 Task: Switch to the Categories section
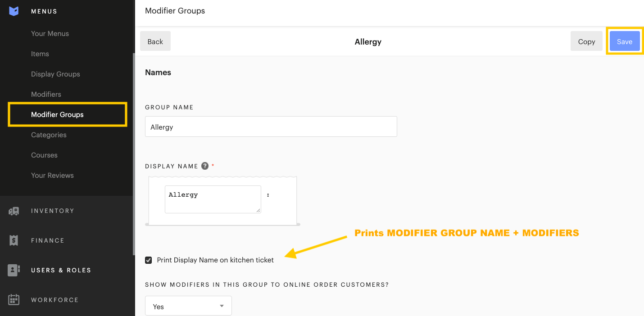(x=49, y=135)
